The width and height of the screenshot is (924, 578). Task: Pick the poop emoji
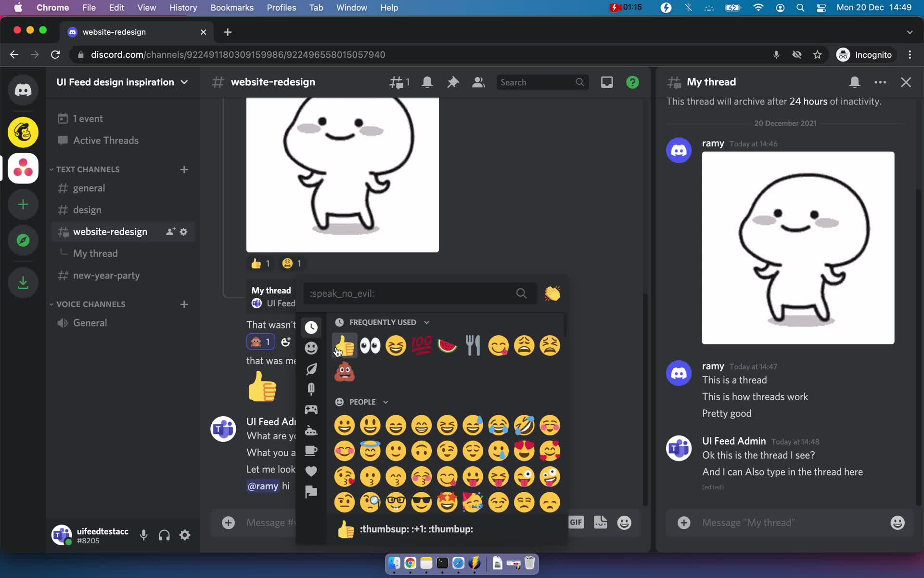pyautogui.click(x=345, y=371)
